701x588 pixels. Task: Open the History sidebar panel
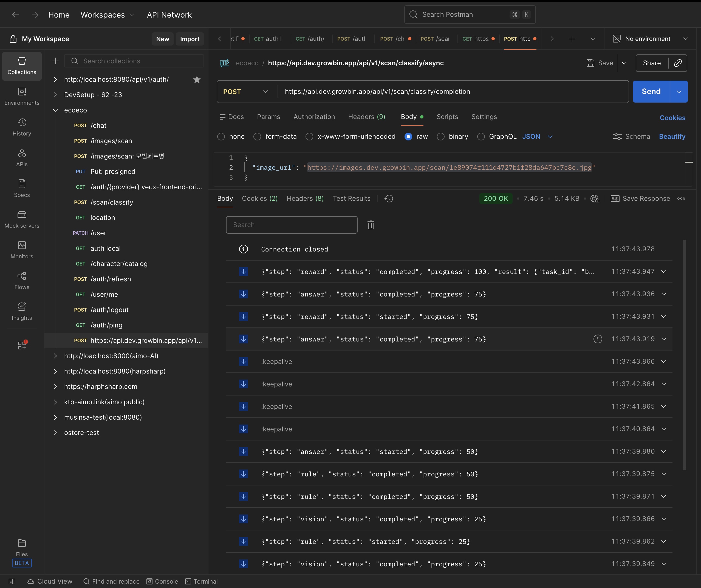pyautogui.click(x=22, y=127)
